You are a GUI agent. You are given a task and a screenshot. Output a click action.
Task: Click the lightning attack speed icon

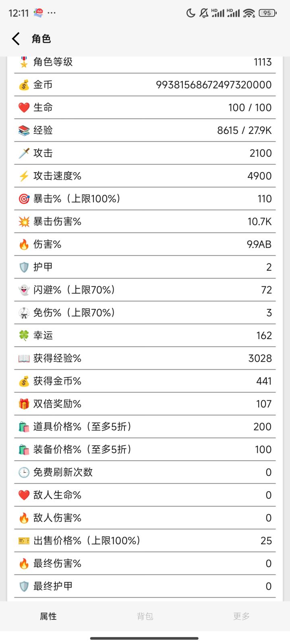point(24,176)
